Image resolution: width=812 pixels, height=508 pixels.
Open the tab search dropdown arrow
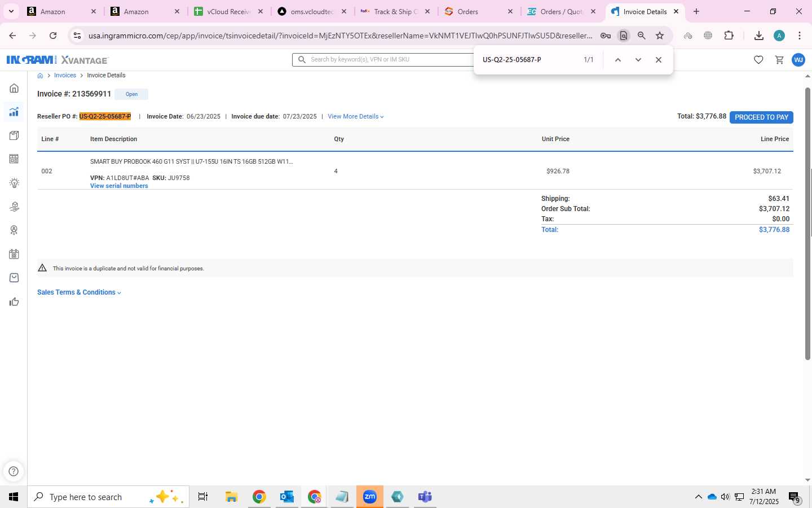point(11,11)
